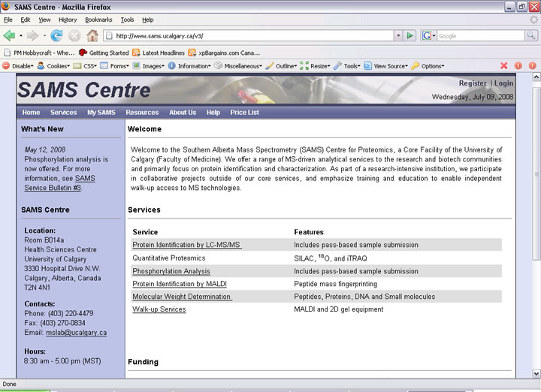The image size is (541, 392).
Task: Open the Back button history dropdown arrow
Action: 21,35
